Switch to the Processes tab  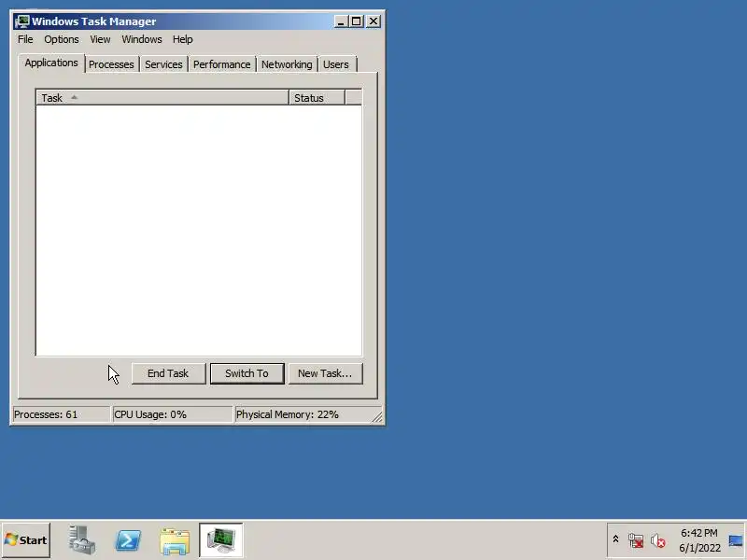[x=111, y=64]
